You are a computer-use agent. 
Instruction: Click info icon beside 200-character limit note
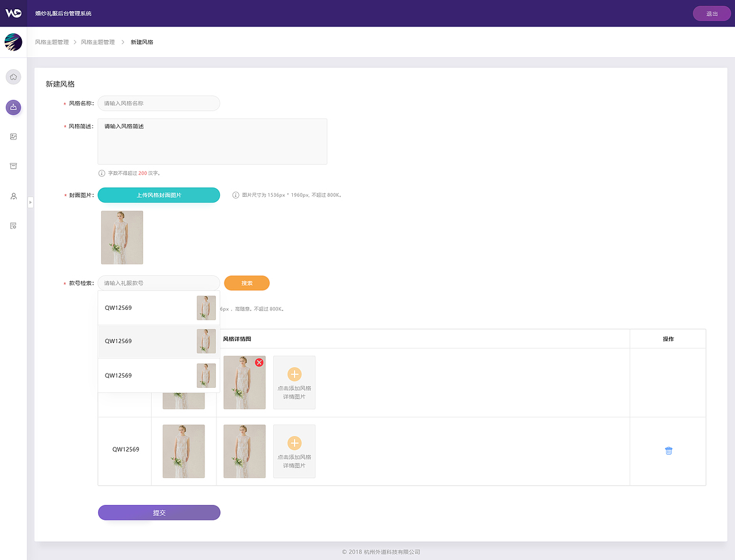coord(102,173)
